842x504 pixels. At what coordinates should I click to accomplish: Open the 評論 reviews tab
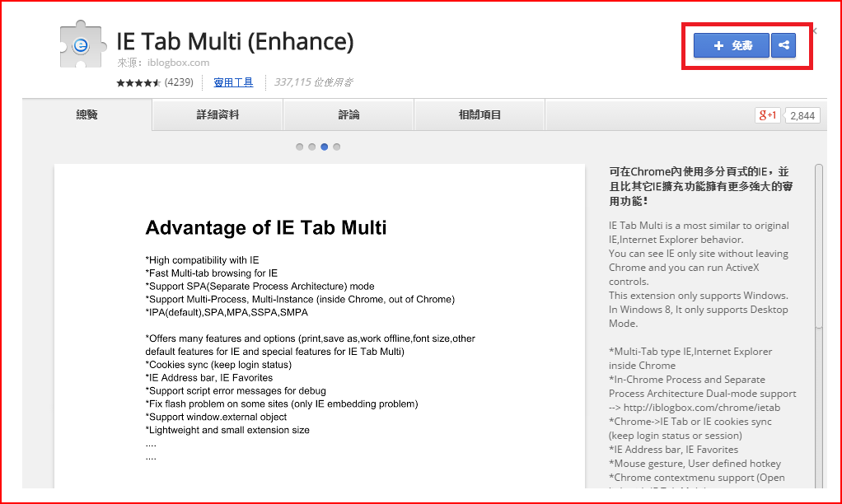(348, 114)
